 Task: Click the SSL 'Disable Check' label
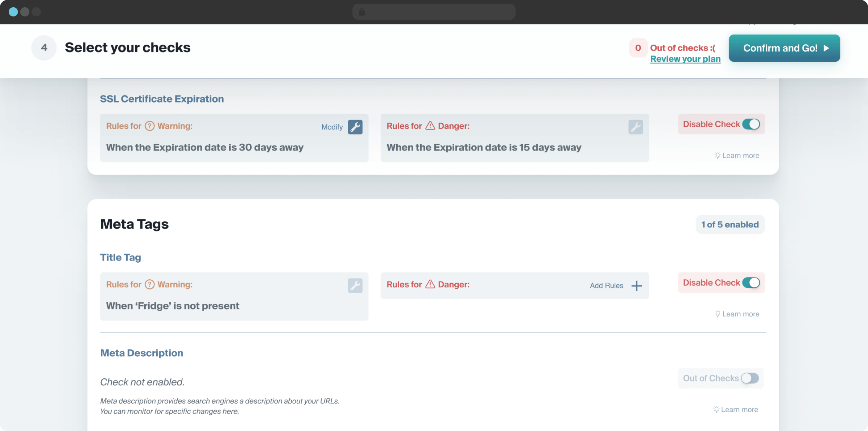pos(711,124)
